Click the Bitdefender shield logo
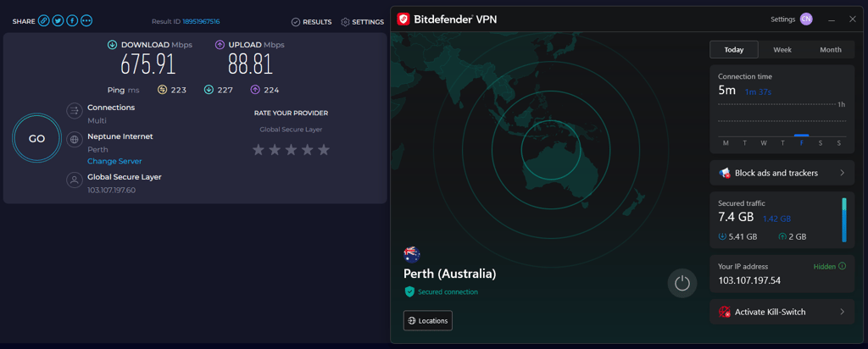The width and height of the screenshot is (868, 349). click(403, 20)
